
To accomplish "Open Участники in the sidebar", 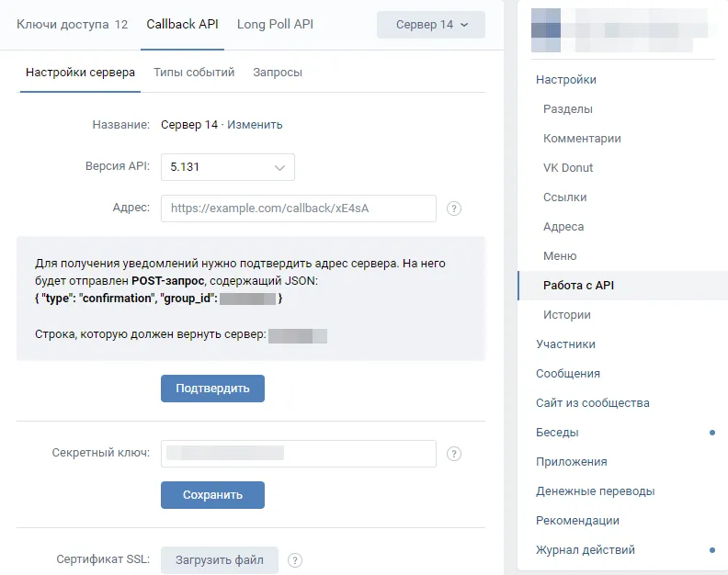I will [565, 344].
